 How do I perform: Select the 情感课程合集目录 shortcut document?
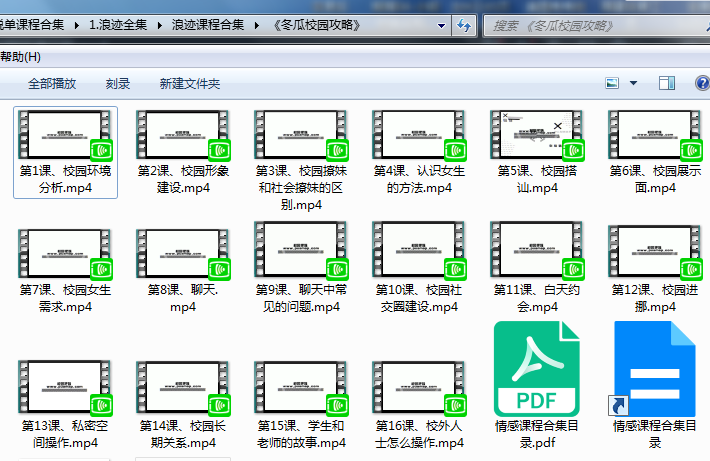(x=654, y=385)
